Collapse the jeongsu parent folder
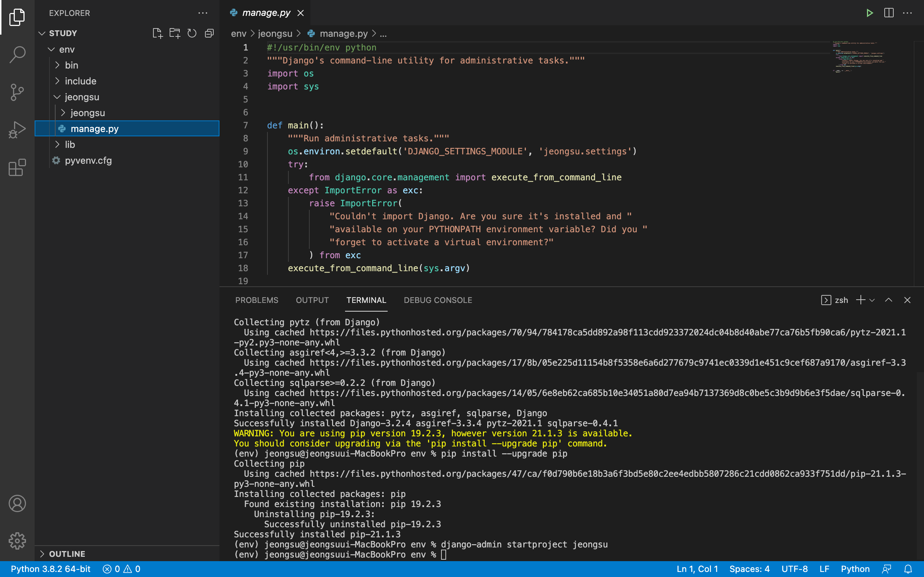 click(82, 97)
